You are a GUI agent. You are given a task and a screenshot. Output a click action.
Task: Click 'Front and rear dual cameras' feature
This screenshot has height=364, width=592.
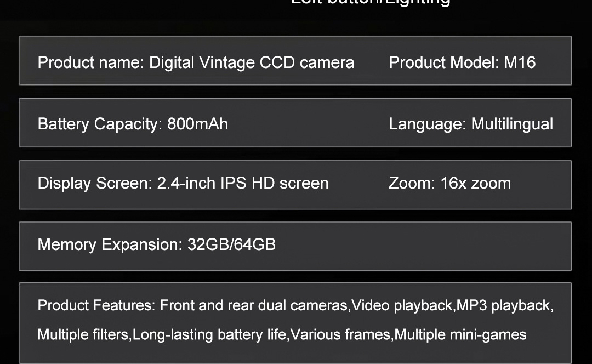[x=254, y=305]
